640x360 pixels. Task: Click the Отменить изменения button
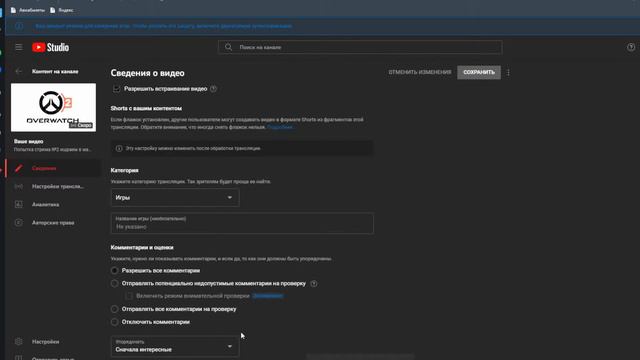click(420, 72)
